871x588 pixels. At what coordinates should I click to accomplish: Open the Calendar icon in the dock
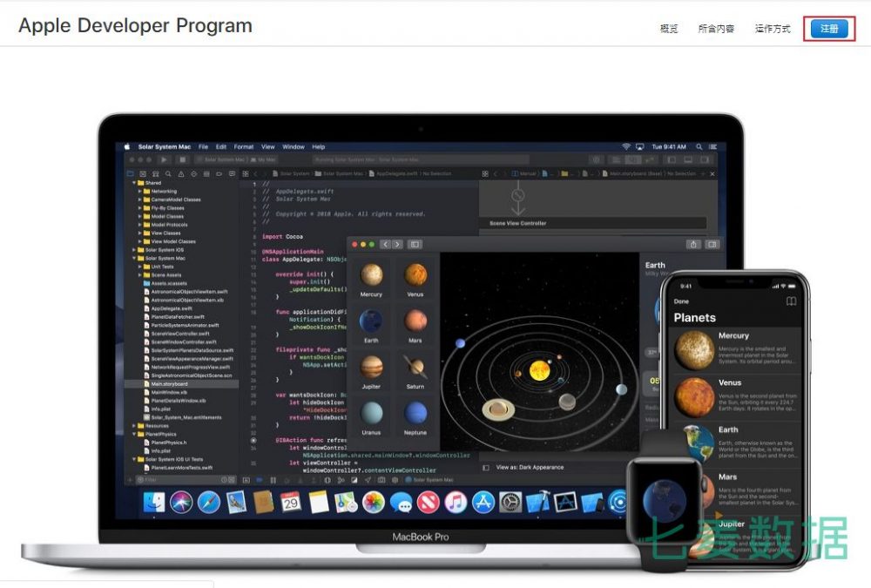(x=291, y=502)
